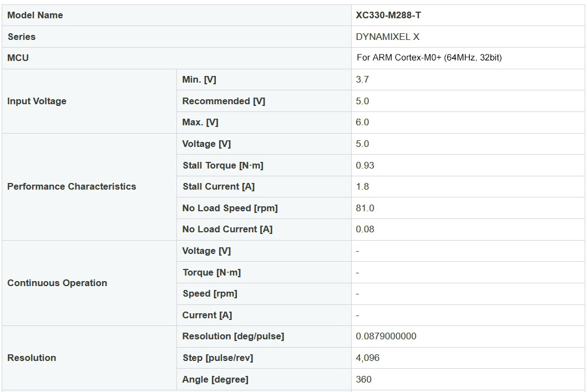Click the Min. [V] label
Viewport: 588px width, 392px height.
tap(199, 80)
